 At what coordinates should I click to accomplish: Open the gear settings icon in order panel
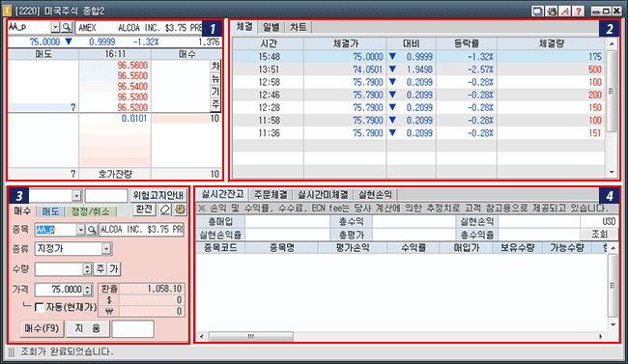click(181, 209)
